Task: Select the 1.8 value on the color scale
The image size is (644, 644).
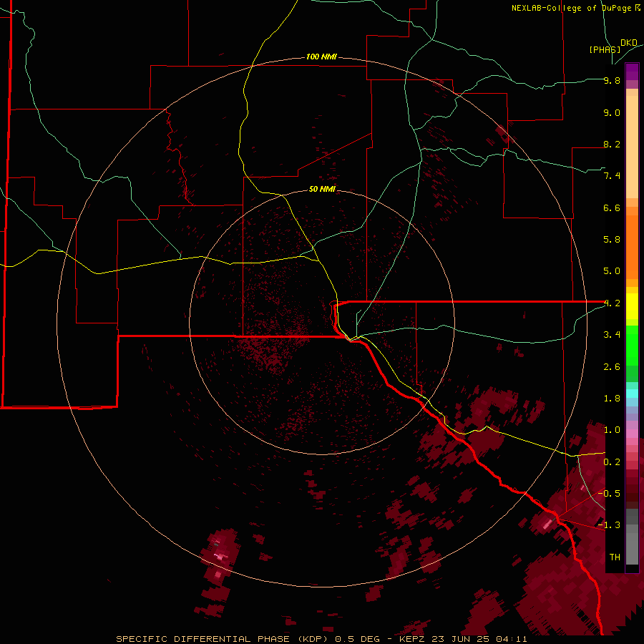Action: 612,399
